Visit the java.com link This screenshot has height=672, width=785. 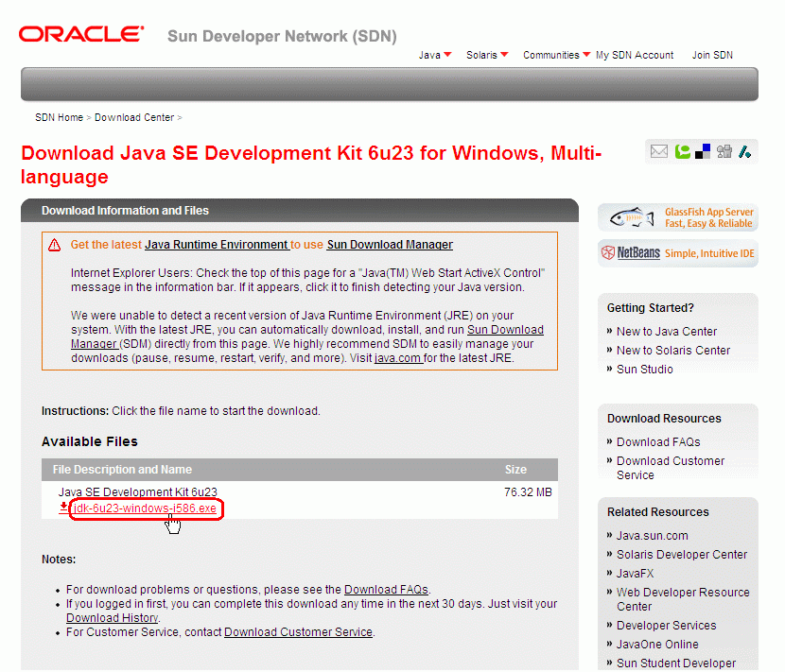[397, 358]
